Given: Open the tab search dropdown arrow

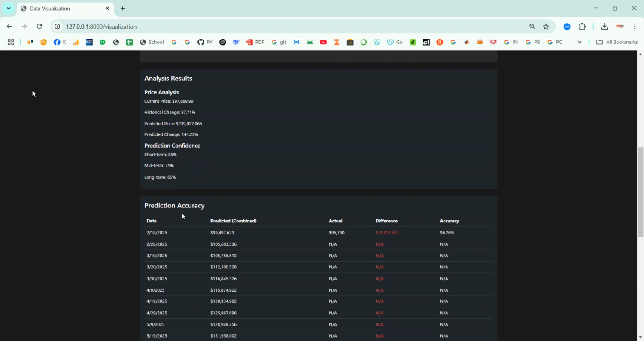Looking at the screenshot, I should point(9,9).
